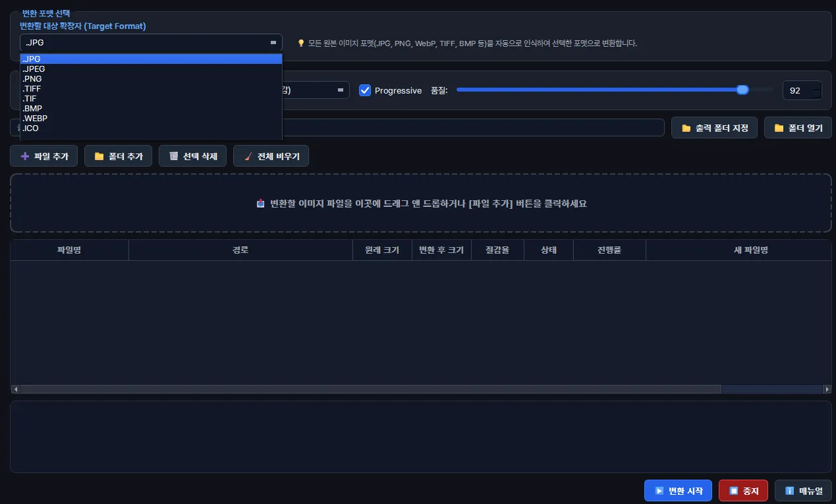Image resolution: width=836 pixels, height=504 pixels.
Task: Toggle the Progressive checkbox
Action: (365, 90)
